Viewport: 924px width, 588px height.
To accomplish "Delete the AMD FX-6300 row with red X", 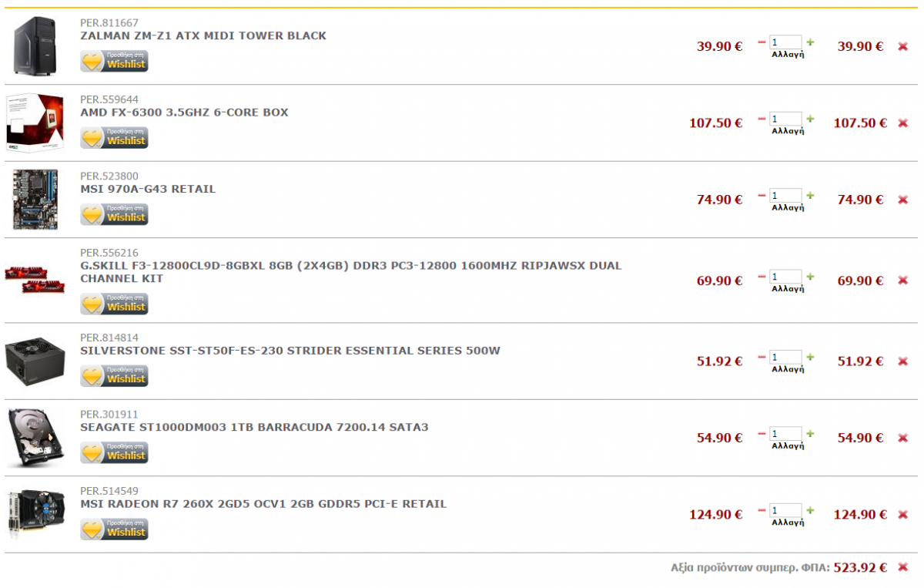I will coord(903,123).
